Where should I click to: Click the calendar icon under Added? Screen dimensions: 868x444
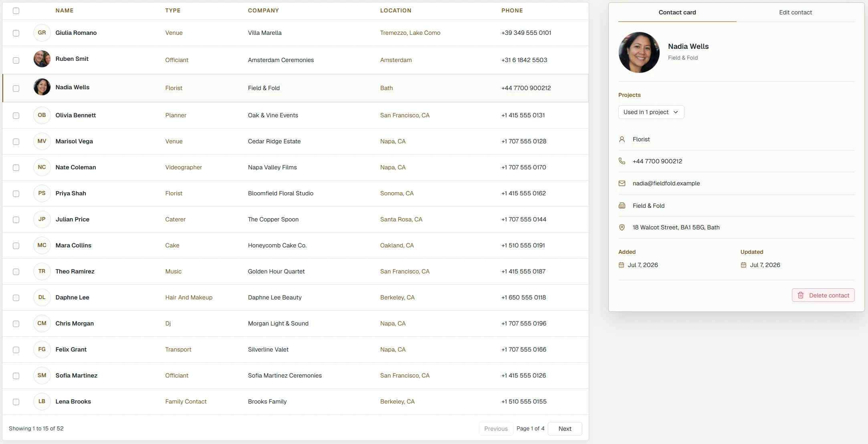(621, 265)
